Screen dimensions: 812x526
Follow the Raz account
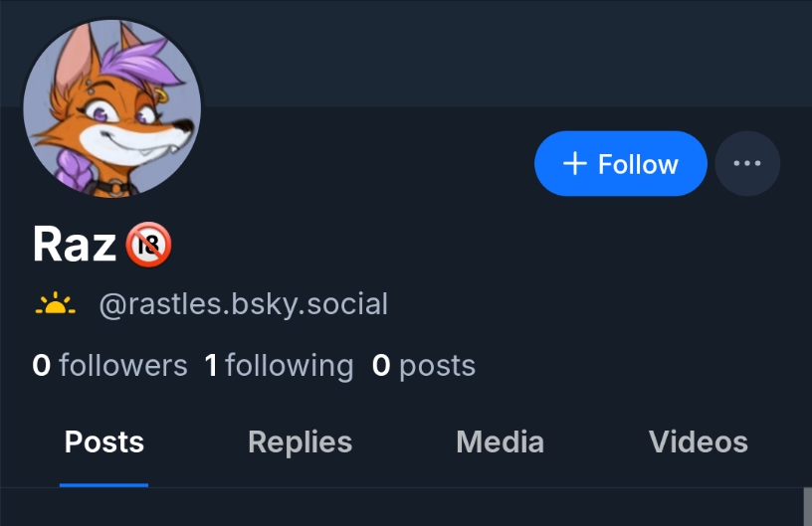pyautogui.click(x=621, y=164)
